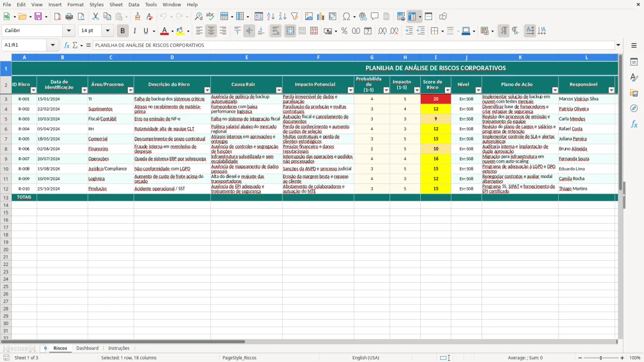
Task: Open the Data menu
Action: [x=134, y=4]
